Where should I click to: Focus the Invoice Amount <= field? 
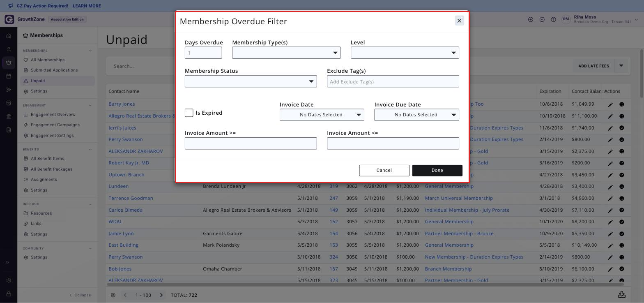[x=393, y=143]
